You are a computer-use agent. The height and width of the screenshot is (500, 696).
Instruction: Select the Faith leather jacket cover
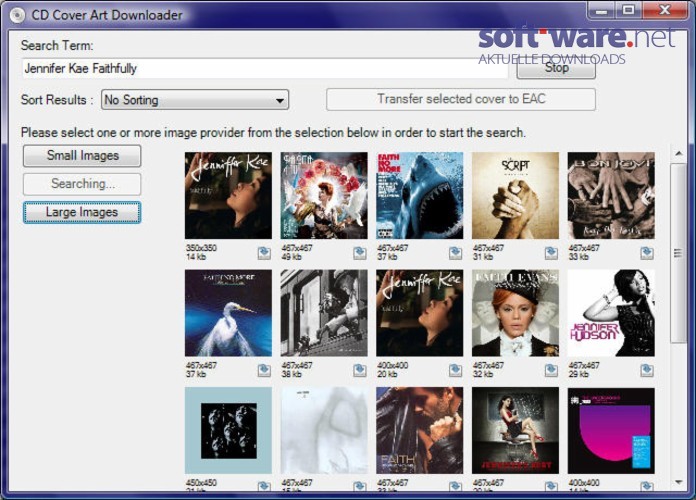click(419, 430)
